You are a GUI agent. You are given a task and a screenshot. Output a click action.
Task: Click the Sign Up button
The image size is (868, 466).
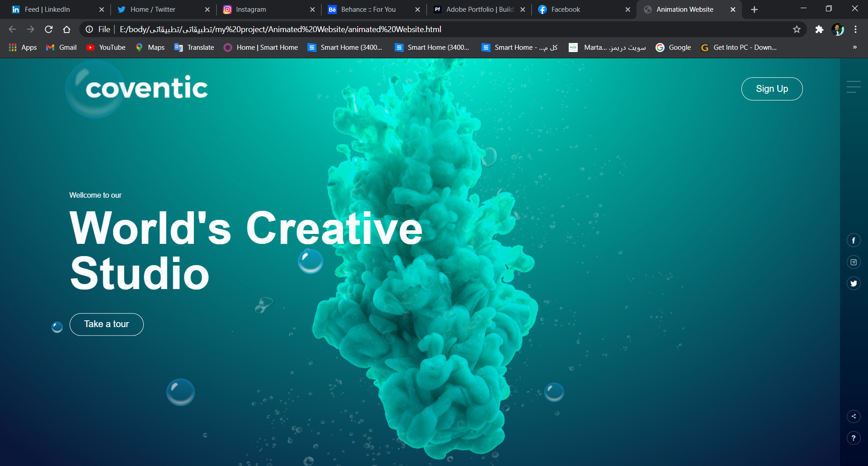[x=772, y=89]
